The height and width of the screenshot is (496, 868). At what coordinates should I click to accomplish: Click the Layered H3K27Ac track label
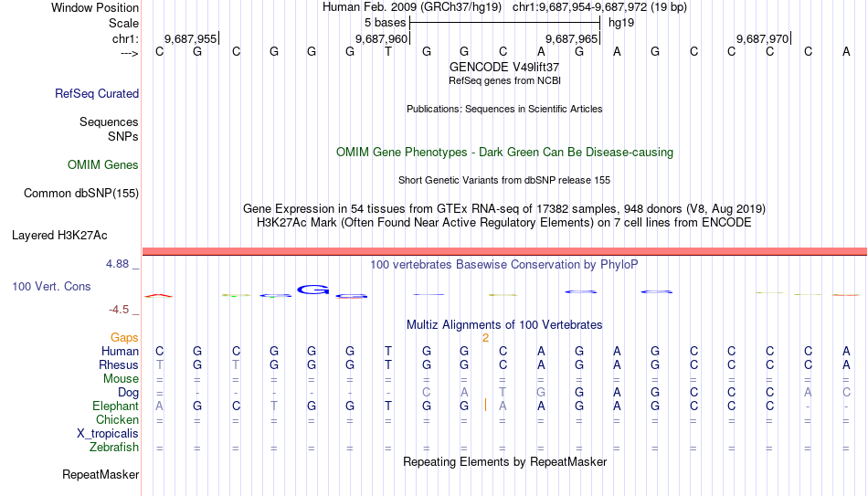[59, 236]
